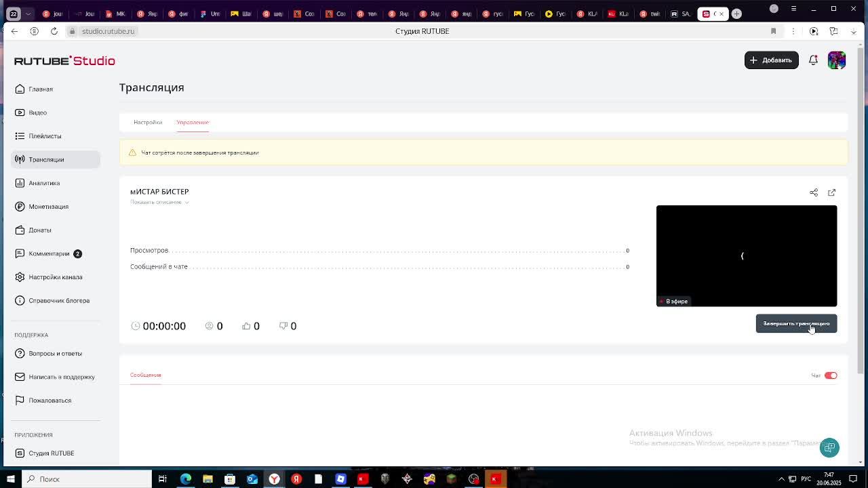The height and width of the screenshot is (488, 868).
Task: Click the В эфире live badge
Action: (x=674, y=301)
